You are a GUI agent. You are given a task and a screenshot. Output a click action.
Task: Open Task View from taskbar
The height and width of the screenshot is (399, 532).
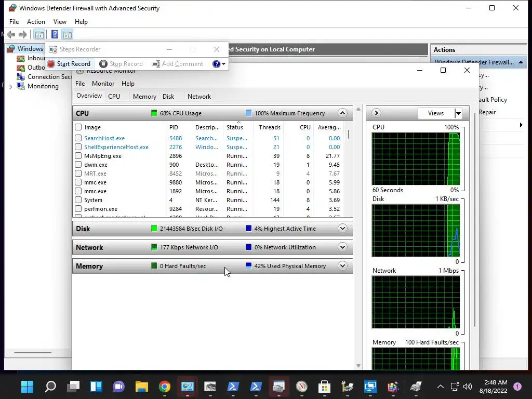click(73, 387)
